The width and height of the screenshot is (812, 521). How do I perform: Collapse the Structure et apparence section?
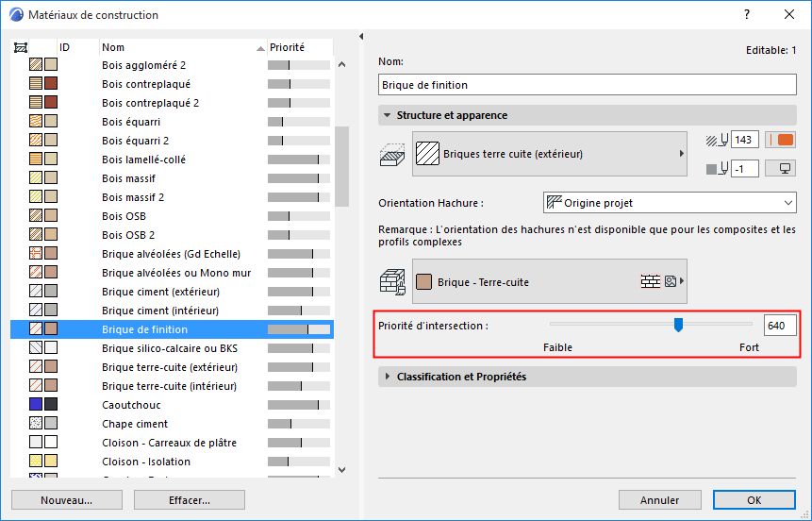tap(388, 115)
